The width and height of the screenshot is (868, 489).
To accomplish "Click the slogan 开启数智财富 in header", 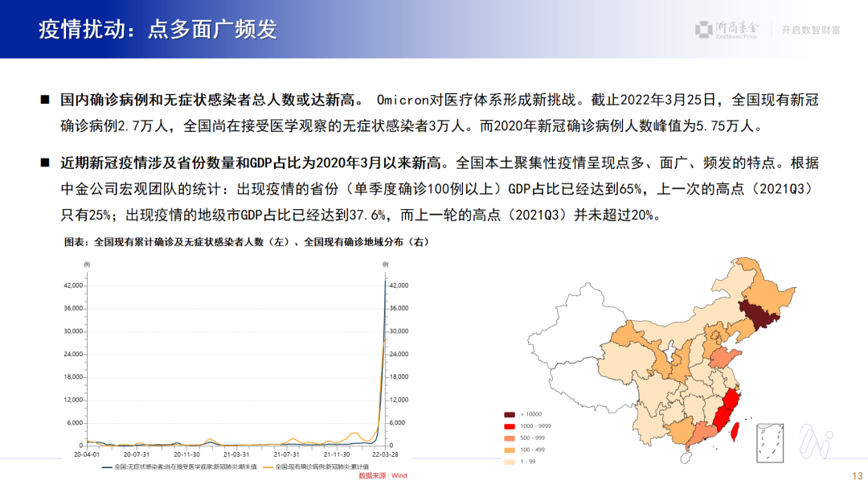I will click(810, 30).
